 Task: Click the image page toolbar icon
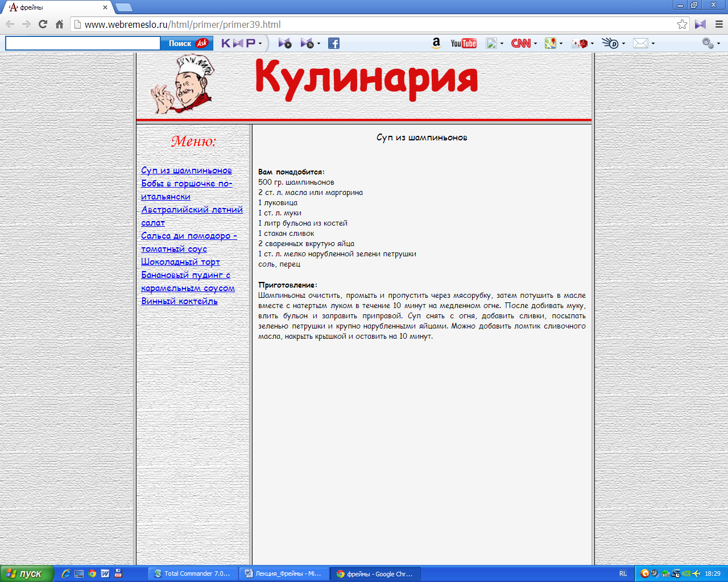click(x=491, y=43)
